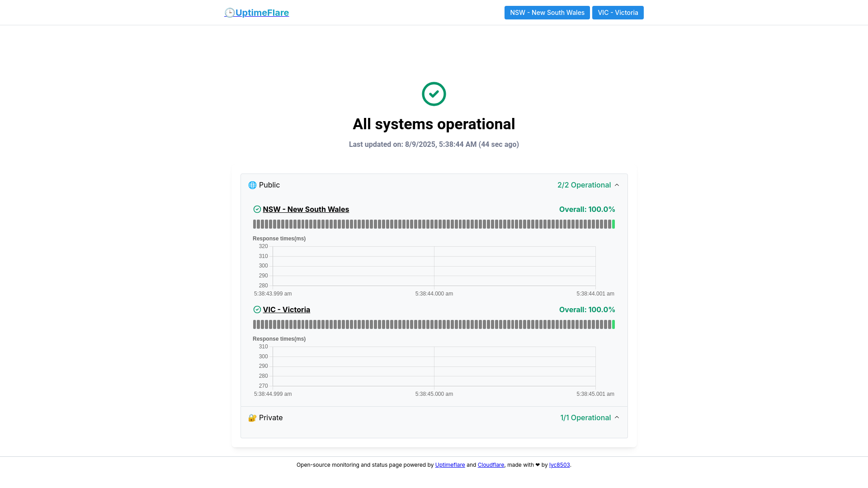Open the VIC - Victoria monitor link
Viewport: 868px width, 488px height.
[x=287, y=310]
